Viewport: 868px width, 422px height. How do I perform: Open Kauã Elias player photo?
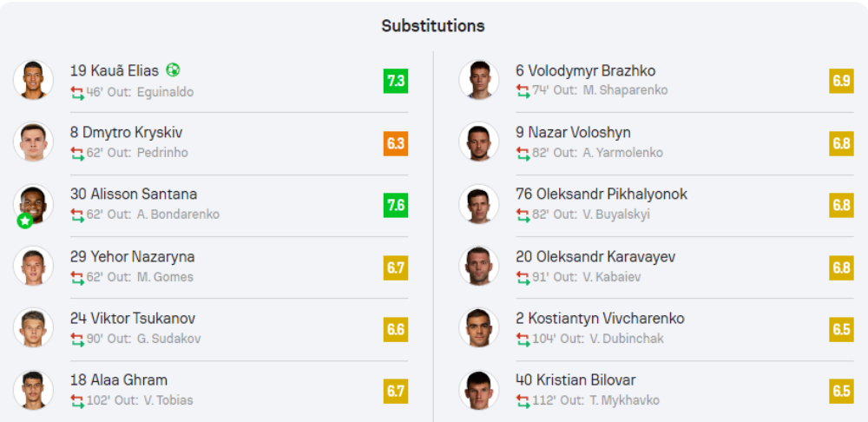click(33, 80)
